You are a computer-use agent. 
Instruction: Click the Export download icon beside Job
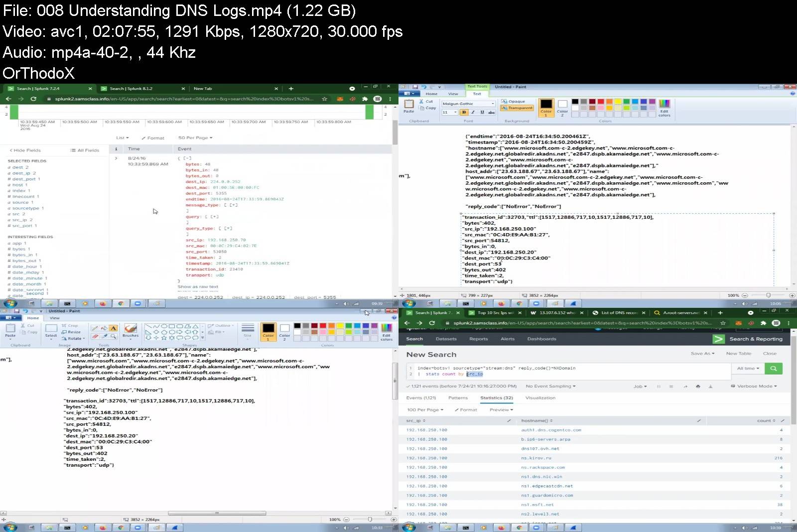(710, 386)
